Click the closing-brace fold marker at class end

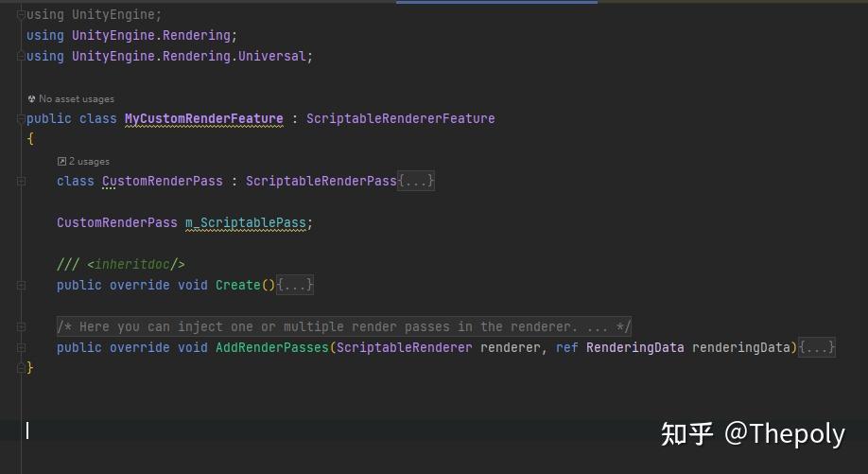(21, 368)
